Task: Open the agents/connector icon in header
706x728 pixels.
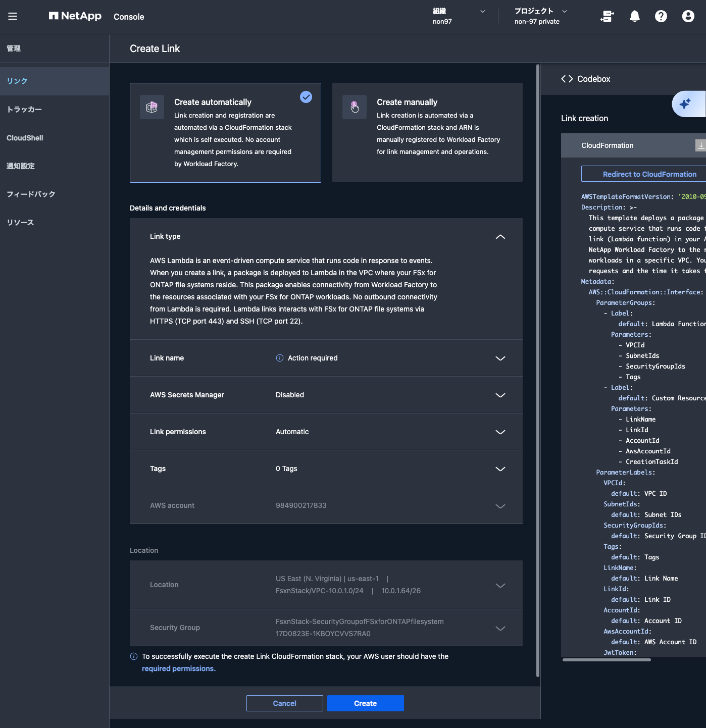Action: [607, 17]
